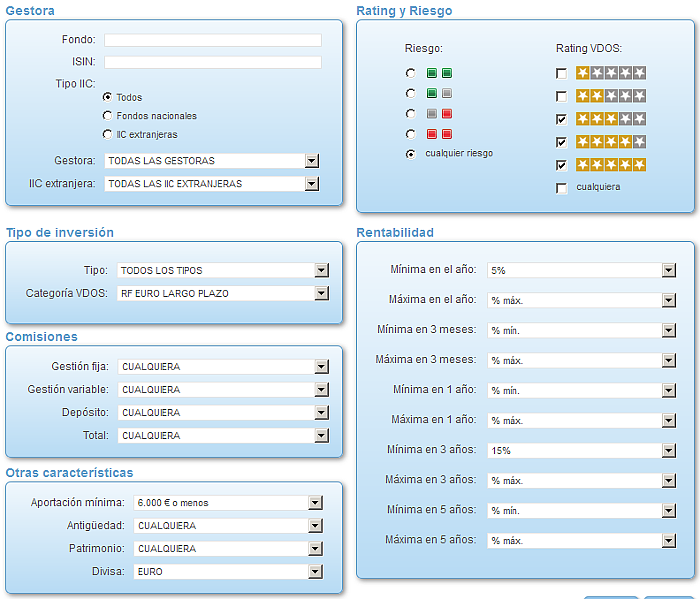Uncheck the five-star VDOS rating box
700x599 pixels.
pos(562,165)
